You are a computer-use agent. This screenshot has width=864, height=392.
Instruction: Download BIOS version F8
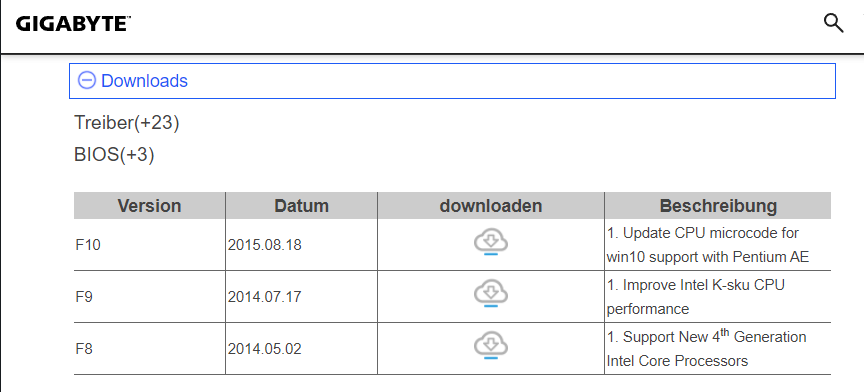pyautogui.click(x=490, y=348)
